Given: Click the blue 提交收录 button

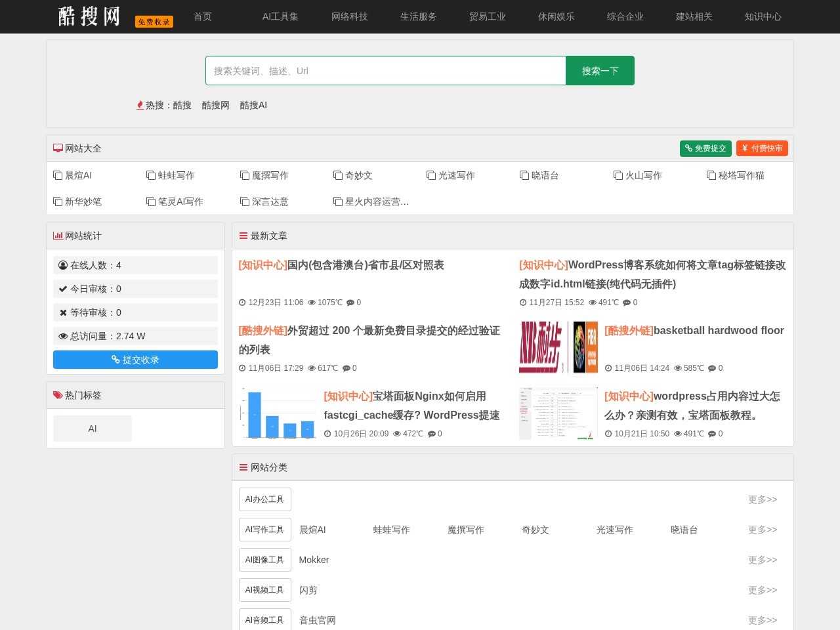Looking at the screenshot, I should tap(135, 360).
